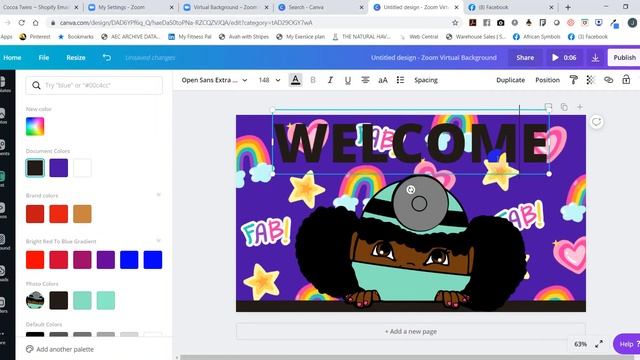Toggle bold formatting
The image size is (640, 360).
pyautogui.click(x=313, y=80)
